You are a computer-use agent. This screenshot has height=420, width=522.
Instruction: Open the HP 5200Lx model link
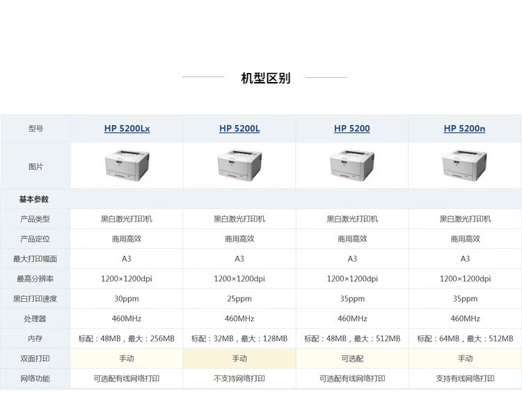click(127, 129)
